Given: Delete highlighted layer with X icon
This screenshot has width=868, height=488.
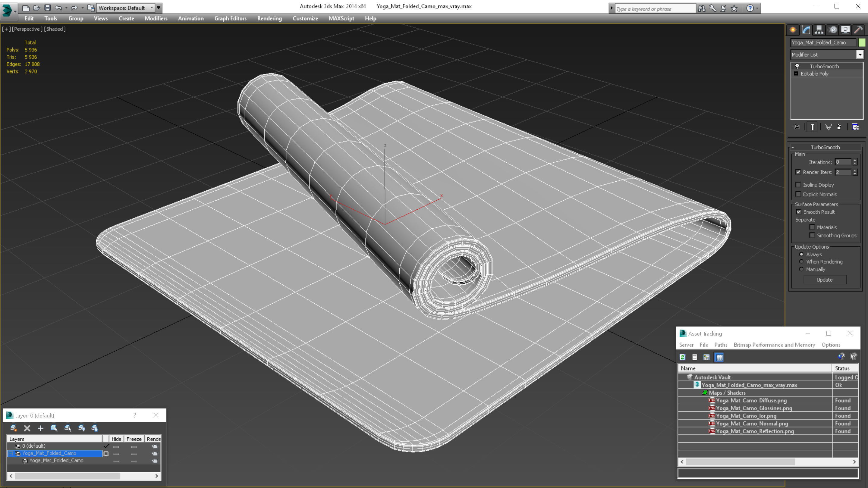Looking at the screenshot, I should [27, 428].
